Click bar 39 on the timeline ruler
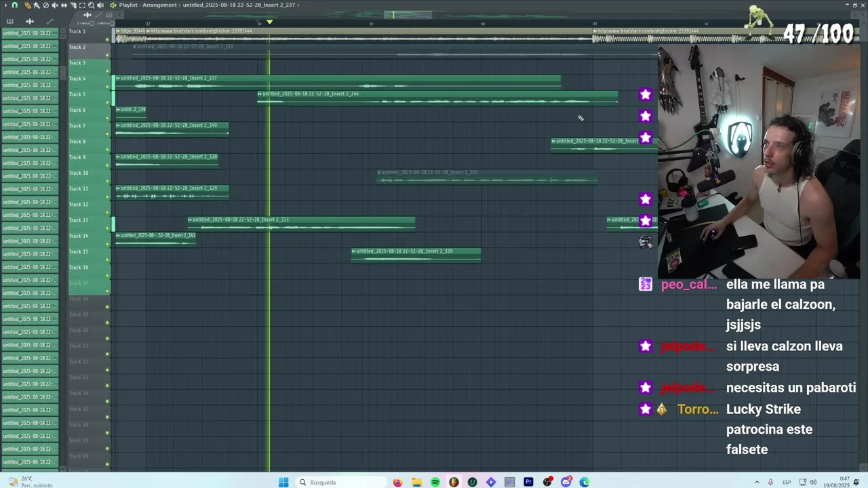Screen dimensions: 868x488 tap(371, 24)
